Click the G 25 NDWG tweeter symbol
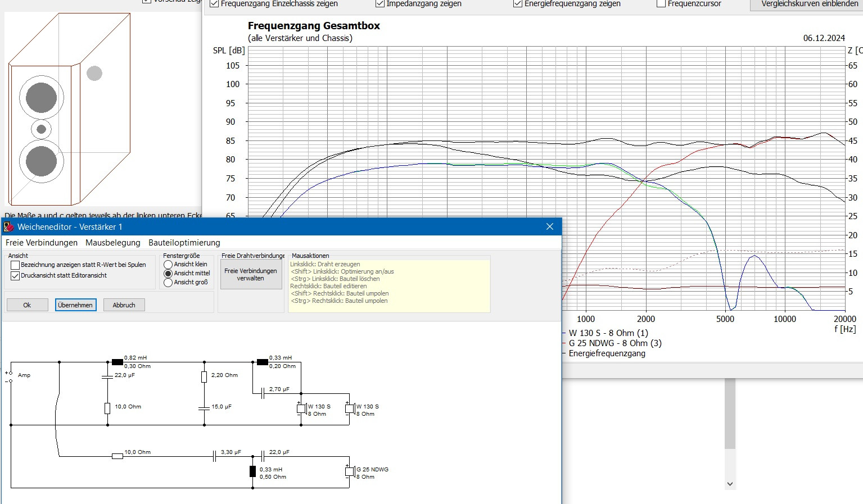The width and height of the screenshot is (863, 504). click(350, 472)
